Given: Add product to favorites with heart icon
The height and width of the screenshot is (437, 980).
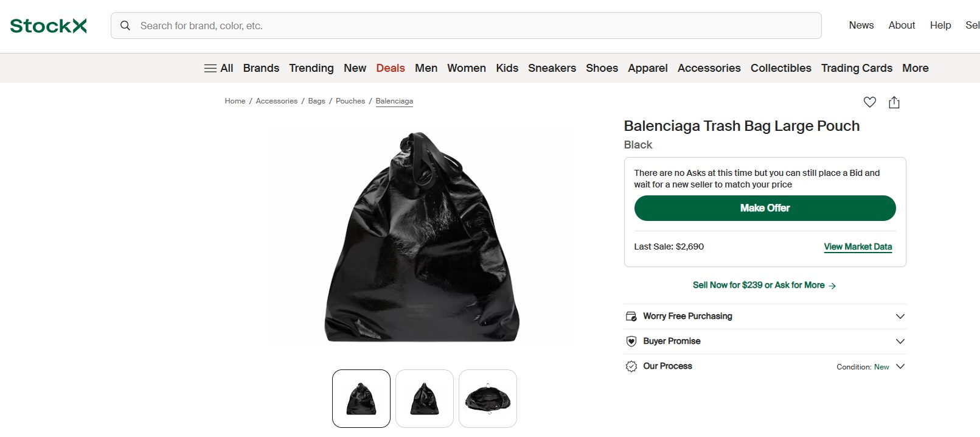Looking at the screenshot, I should coord(870,102).
